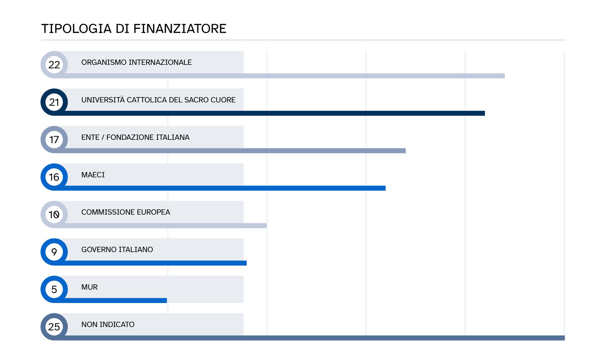The width and height of the screenshot is (607, 364).
Task: Click the blue circle numbered 16
Action: coord(54,177)
